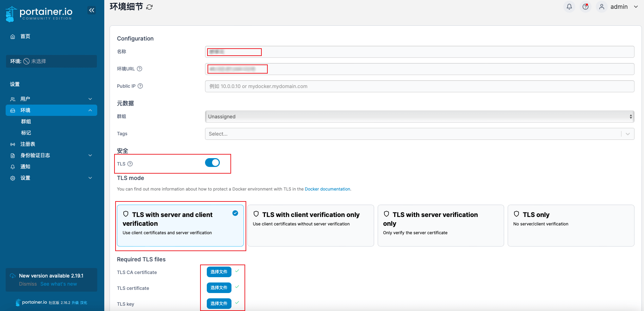Viewport: 644px width, 311px height.
Task: Click the help icon next to Public IP
Action: pos(140,86)
